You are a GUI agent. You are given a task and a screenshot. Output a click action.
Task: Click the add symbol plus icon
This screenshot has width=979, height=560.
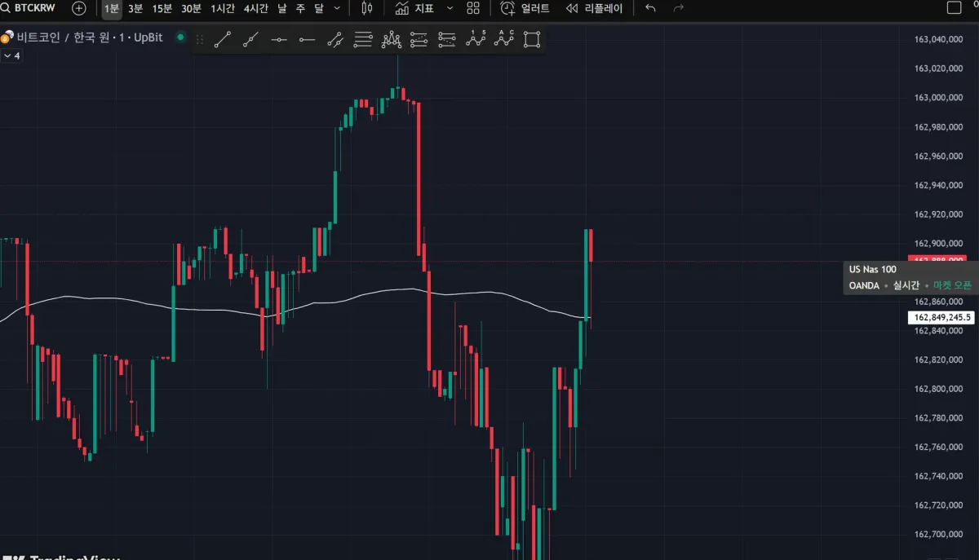tap(78, 8)
